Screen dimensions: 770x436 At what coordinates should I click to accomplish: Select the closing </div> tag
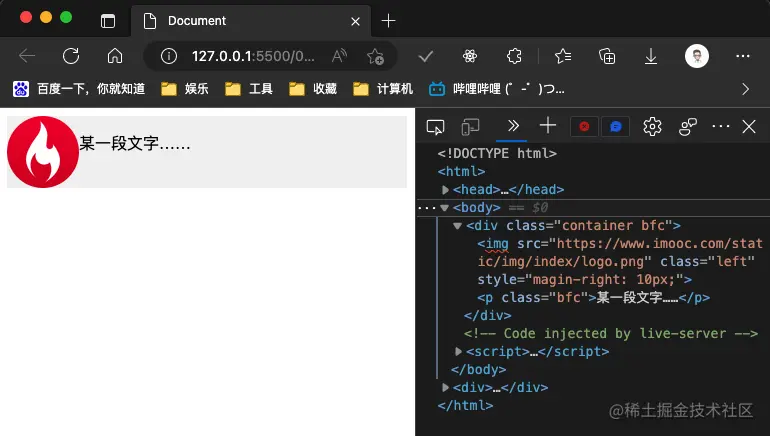[x=488, y=315]
